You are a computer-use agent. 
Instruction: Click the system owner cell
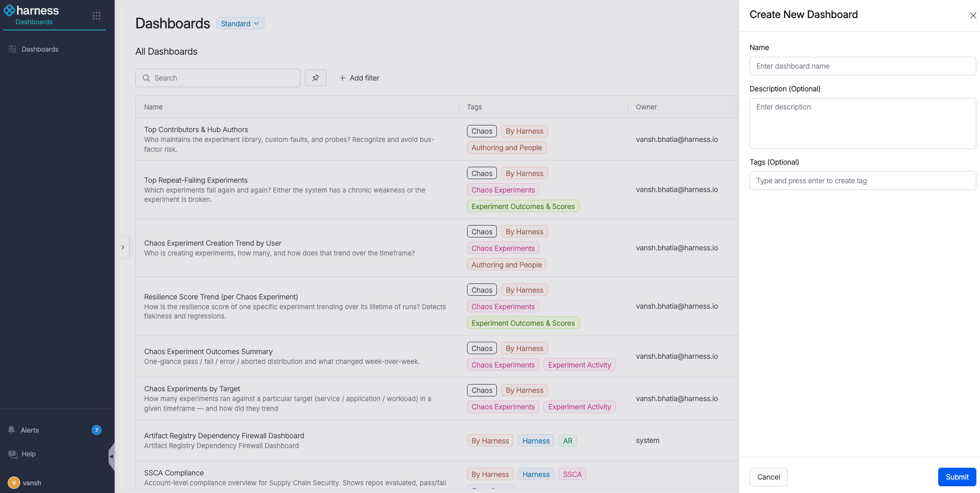(647, 440)
